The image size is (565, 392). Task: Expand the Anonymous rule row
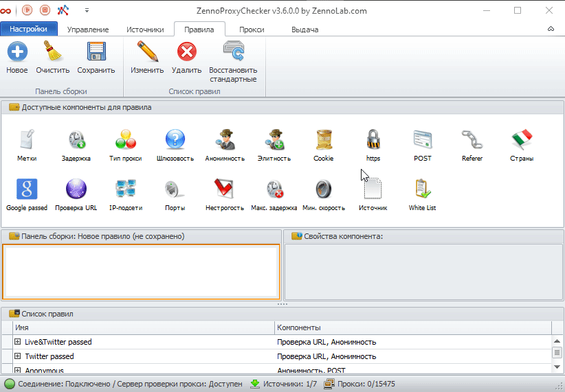click(18, 371)
